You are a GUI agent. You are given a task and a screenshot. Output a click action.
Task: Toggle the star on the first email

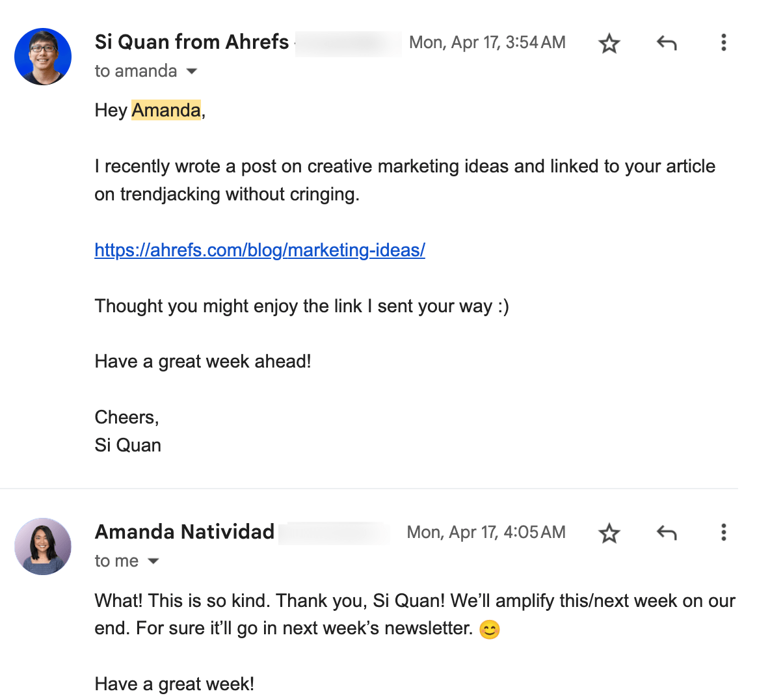[x=609, y=43]
